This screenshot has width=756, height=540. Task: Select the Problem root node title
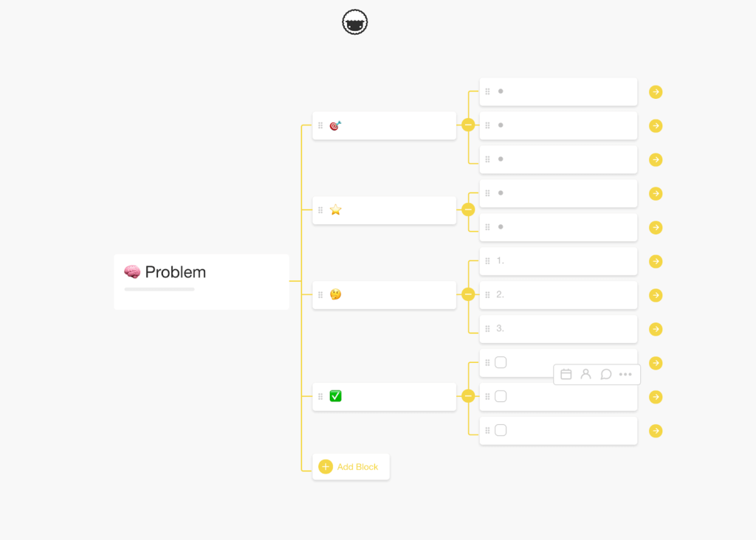pyautogui.click(x=175, y=272)
